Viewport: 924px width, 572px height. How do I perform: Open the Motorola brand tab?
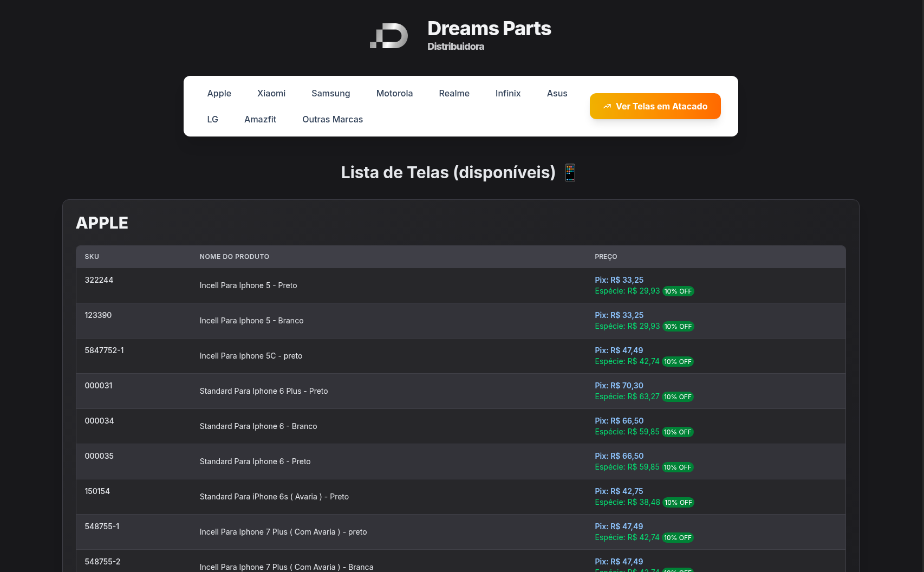tap(395, 93)
